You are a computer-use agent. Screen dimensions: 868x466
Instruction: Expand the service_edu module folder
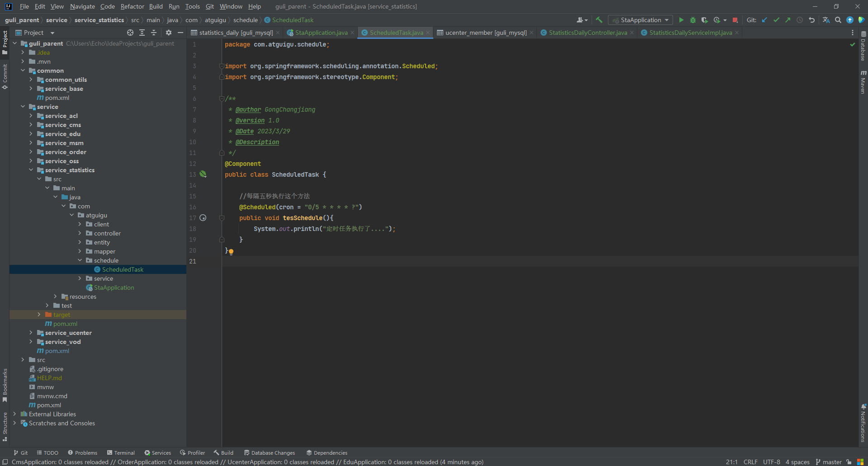(31, 134)
